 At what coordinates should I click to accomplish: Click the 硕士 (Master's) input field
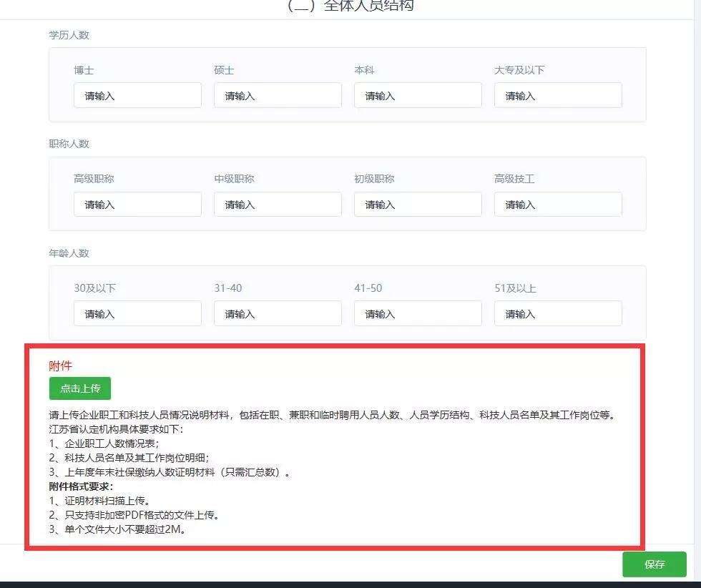pyautogui.click(x=278, y=95)
